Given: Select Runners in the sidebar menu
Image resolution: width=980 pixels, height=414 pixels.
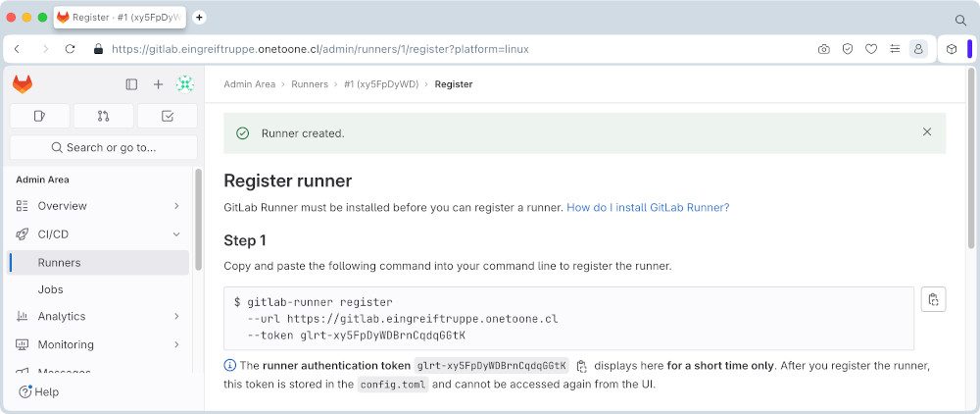Looking at the screenshot, I should pos(99,263).
